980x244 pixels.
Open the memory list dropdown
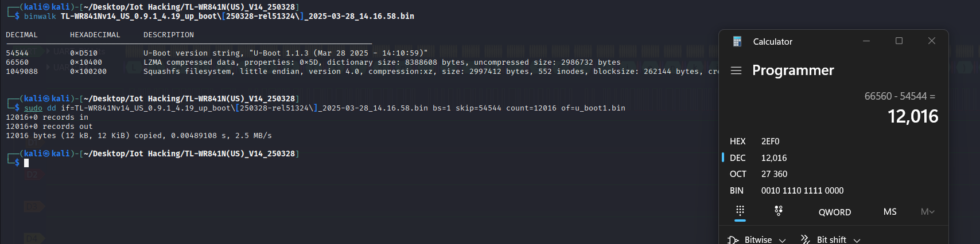click(x=927, y=212)
